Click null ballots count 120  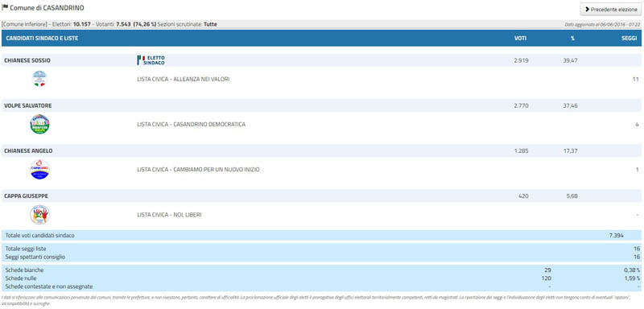tap(546, 278)
